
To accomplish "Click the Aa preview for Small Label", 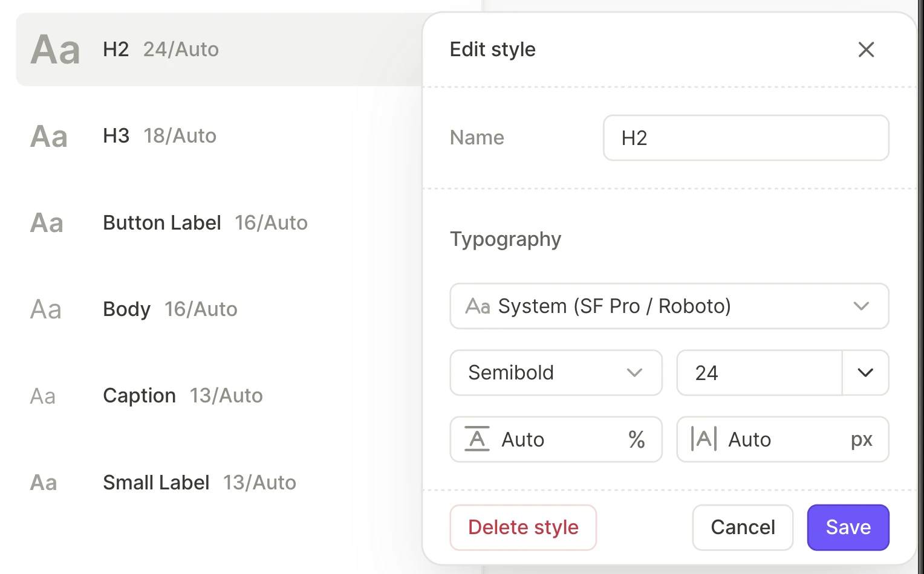I will pos(44,483).
